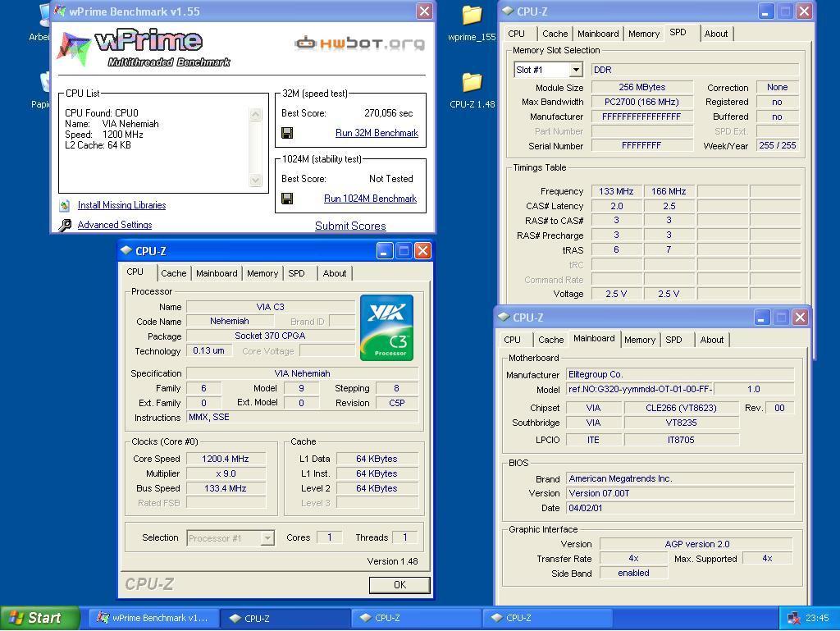The width and height of the screenshot is (840, 631).
Task: Click Install Missing Libraries link
Action: point(121,205)
